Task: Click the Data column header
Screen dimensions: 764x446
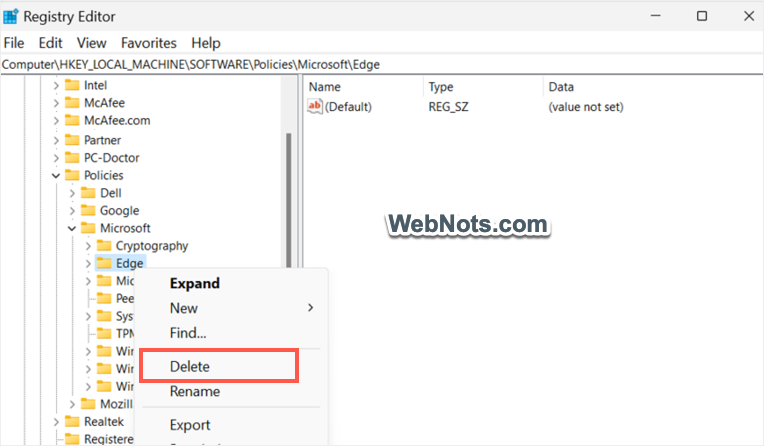Action: click(561, 87)
